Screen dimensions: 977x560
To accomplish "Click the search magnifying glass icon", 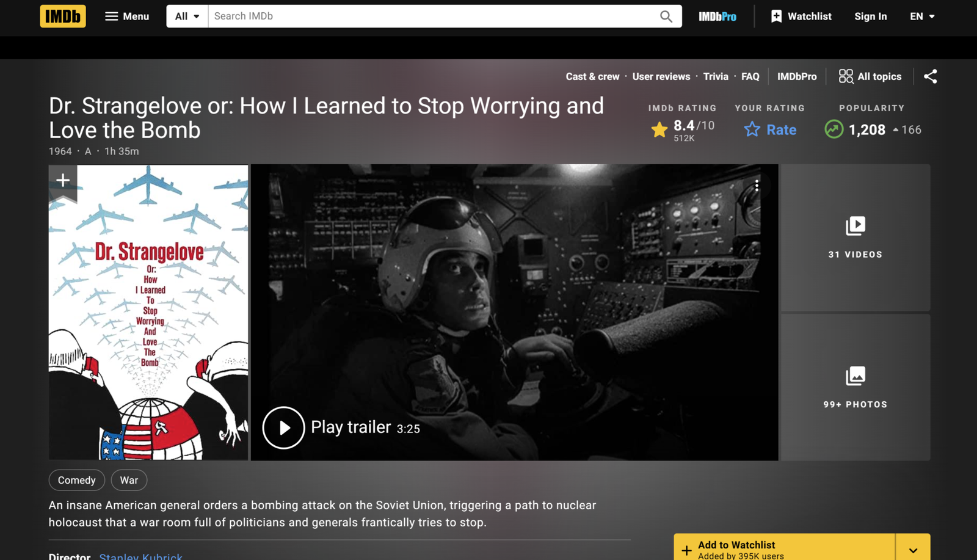I will [x=666, y=16].
